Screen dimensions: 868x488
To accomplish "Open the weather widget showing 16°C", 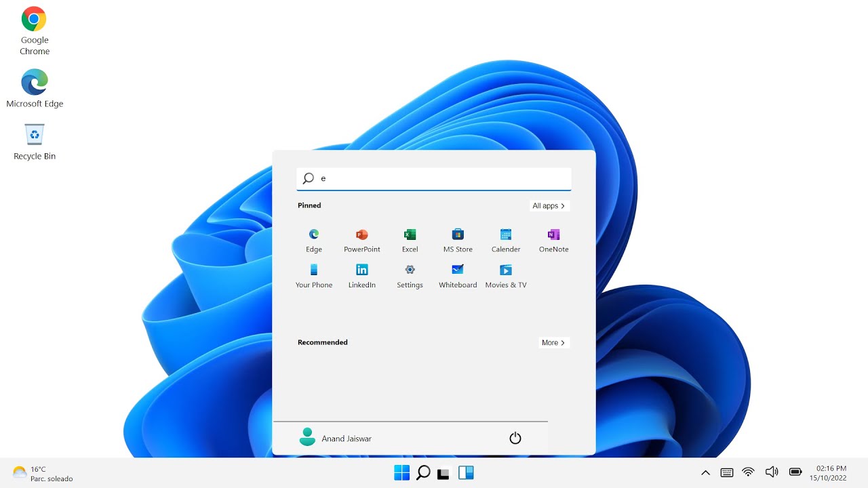I will (x=43, y=473).
